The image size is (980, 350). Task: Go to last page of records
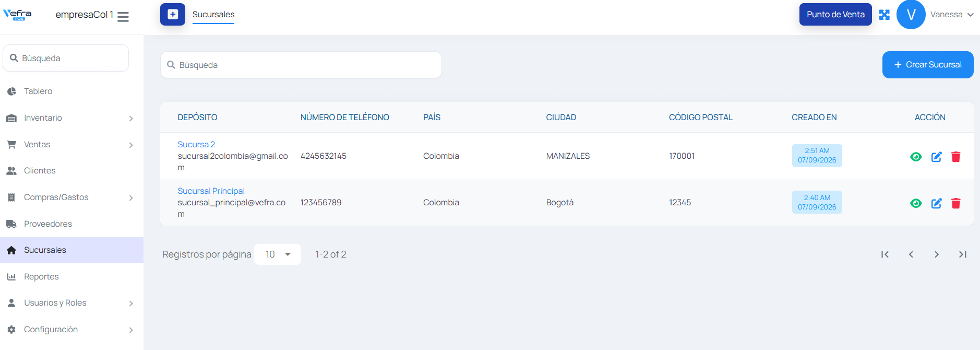click(x=963, y=254)
